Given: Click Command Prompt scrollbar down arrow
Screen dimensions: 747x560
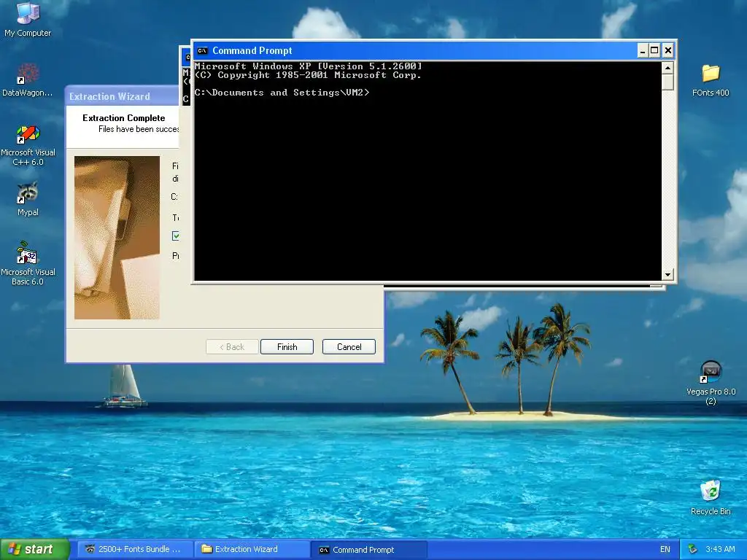Looking at the screenshot, I should 668,274.
